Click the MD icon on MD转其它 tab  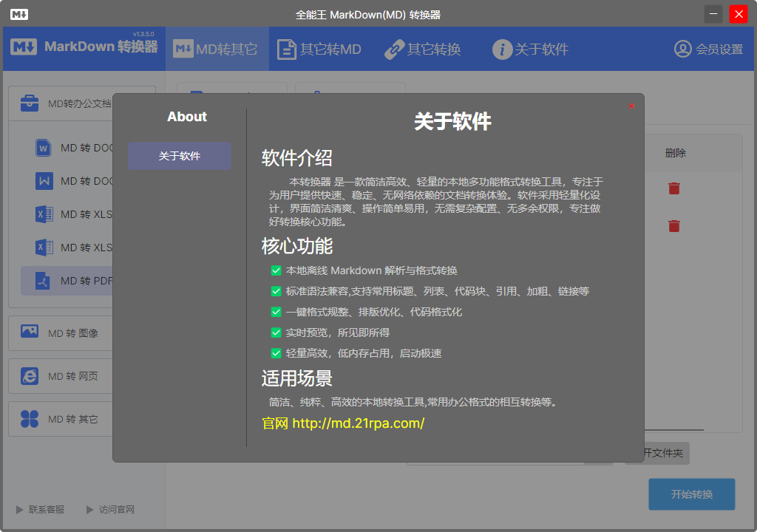[183, 49]
